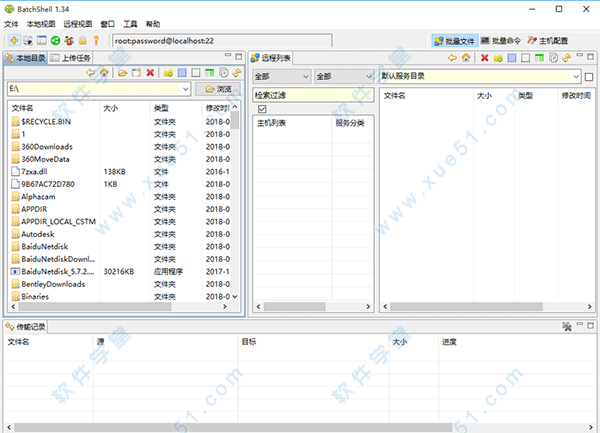Open the 本地视图 menu
The width and height of the screenshot is (600, 433).
pos(41,24)
